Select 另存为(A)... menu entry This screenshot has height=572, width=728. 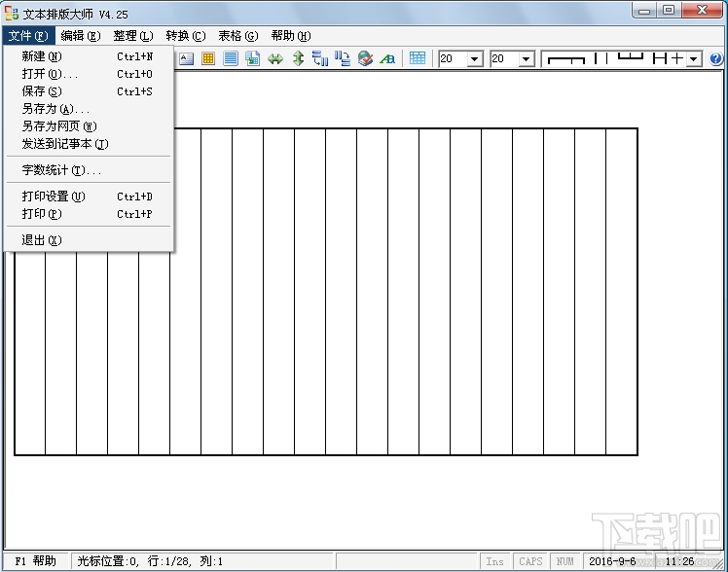[x=89, y=109]
